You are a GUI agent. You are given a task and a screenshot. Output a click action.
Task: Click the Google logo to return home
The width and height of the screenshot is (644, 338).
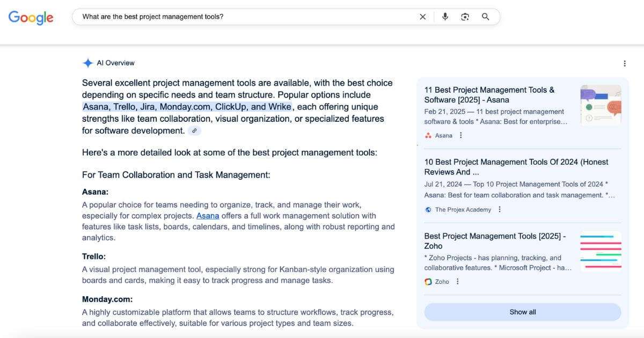pos(31,17)
